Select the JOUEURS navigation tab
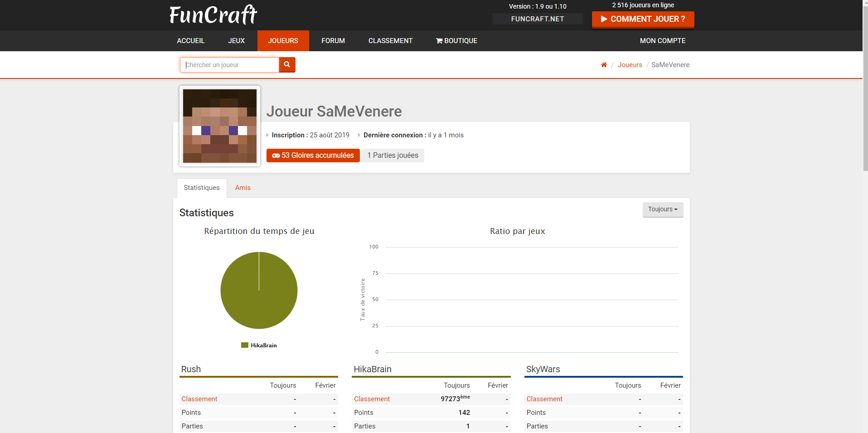 [x=283, y=41]
